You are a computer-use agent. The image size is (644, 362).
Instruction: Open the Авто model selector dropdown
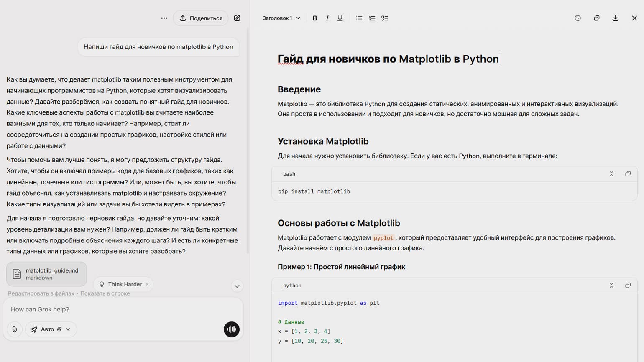pyautogui.click(x=51, y=329)
